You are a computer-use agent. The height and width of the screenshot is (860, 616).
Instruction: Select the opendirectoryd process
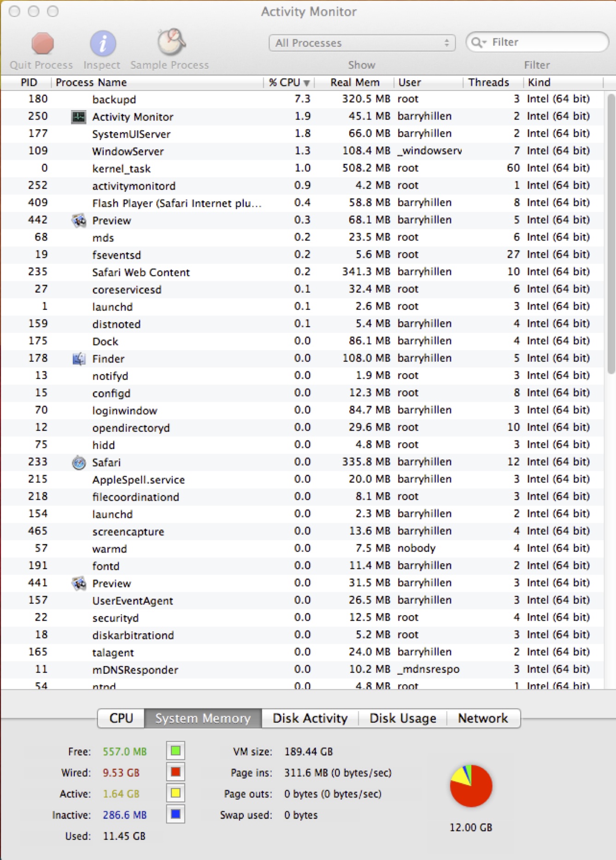coord(302,428)
